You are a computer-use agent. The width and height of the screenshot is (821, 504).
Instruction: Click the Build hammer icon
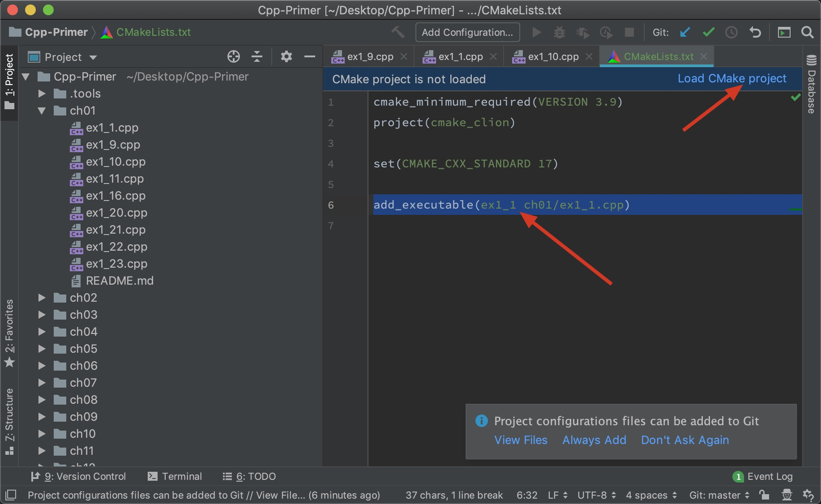398,32
